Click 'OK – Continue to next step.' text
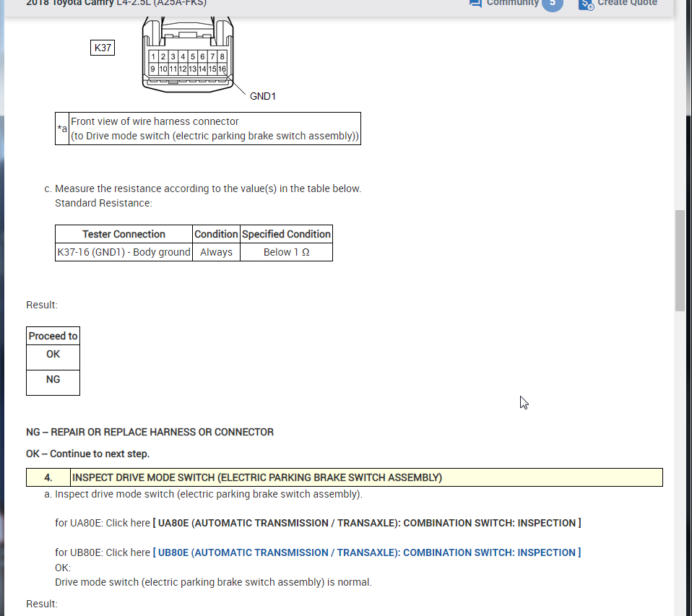 point(88,454)
